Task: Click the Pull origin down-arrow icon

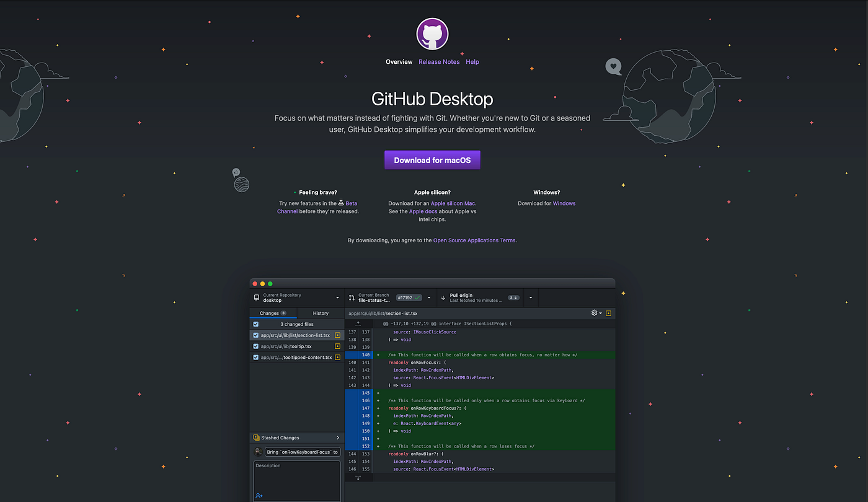Action: click(443, 297)
